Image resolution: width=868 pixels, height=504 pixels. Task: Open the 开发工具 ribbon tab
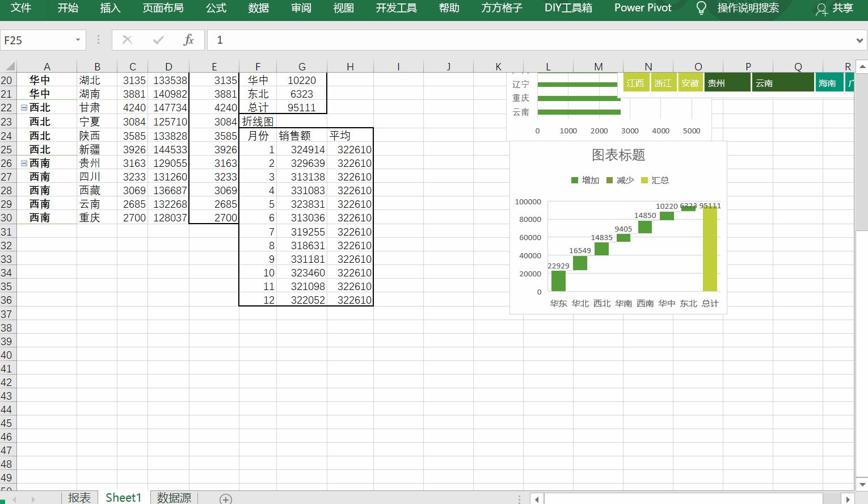(x=396, y=8)
